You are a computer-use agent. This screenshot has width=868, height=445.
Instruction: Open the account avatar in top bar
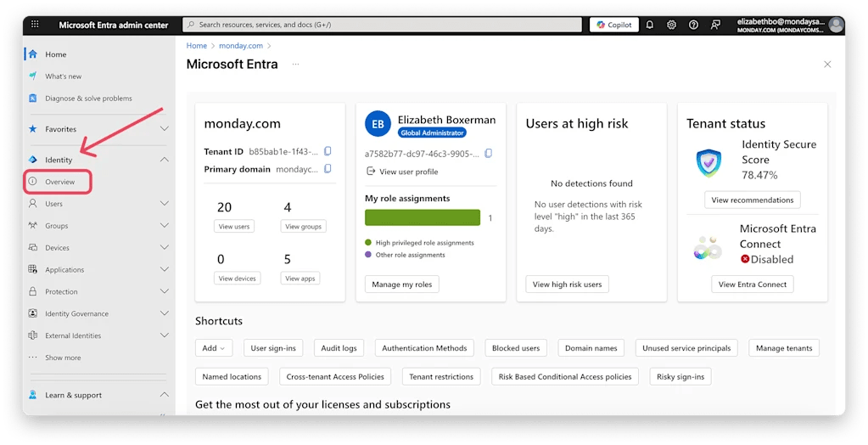pos(836,25)
